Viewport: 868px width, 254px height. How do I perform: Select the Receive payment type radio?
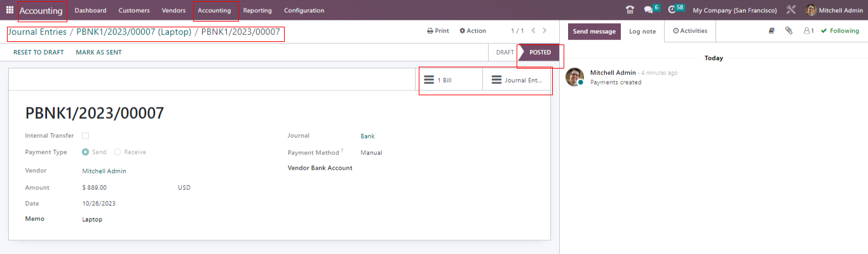point(118,152)
